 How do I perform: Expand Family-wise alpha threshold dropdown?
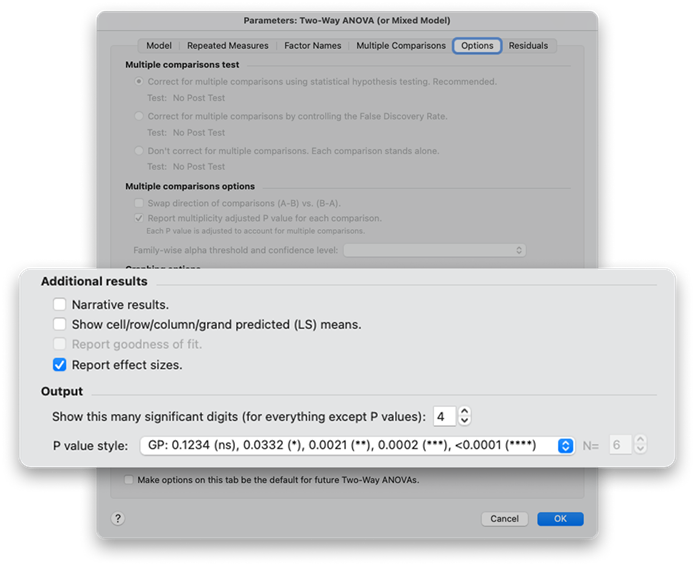[434, 250]
